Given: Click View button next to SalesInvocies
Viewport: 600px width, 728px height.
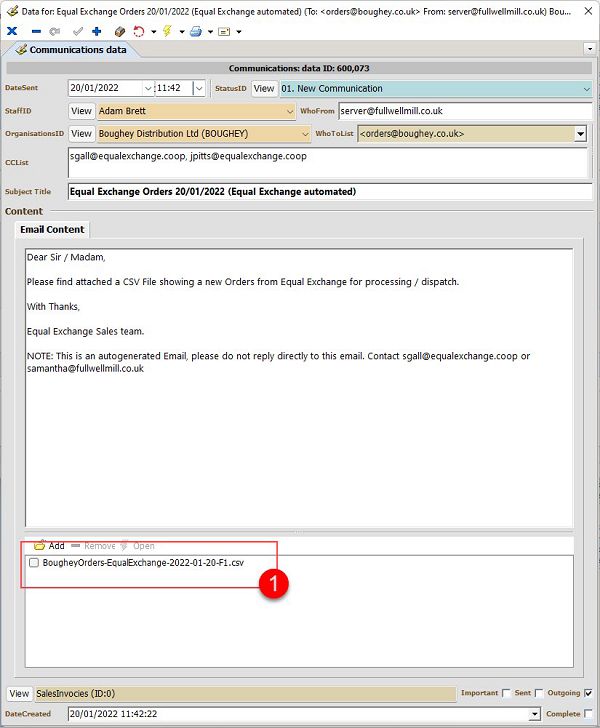Looking at the screenshot, I should pyautogui.click(x=19, y=694).
